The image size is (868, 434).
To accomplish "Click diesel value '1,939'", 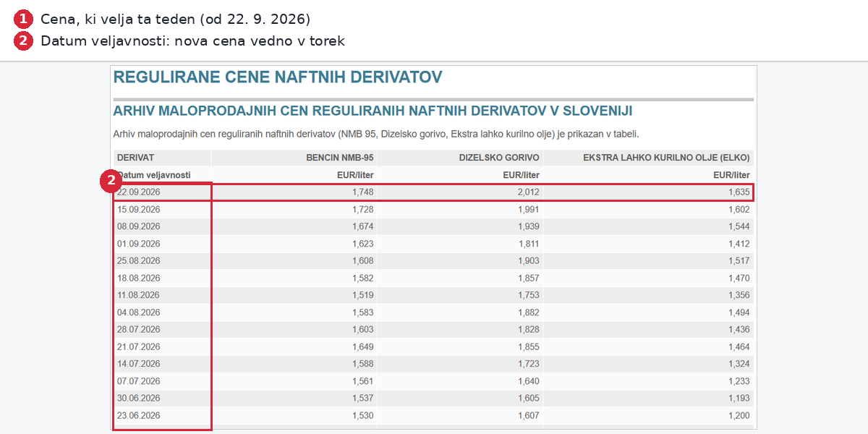I will click(529, 226).
